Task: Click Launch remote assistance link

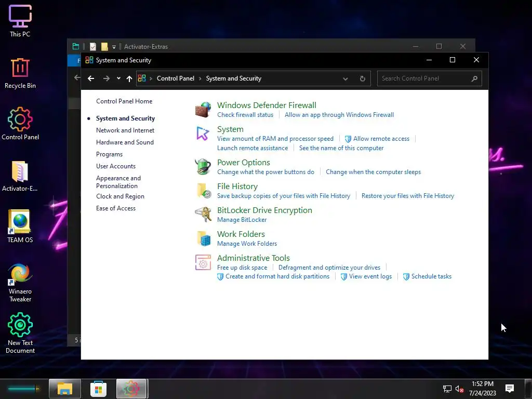Action: click(x=252, y=148)
